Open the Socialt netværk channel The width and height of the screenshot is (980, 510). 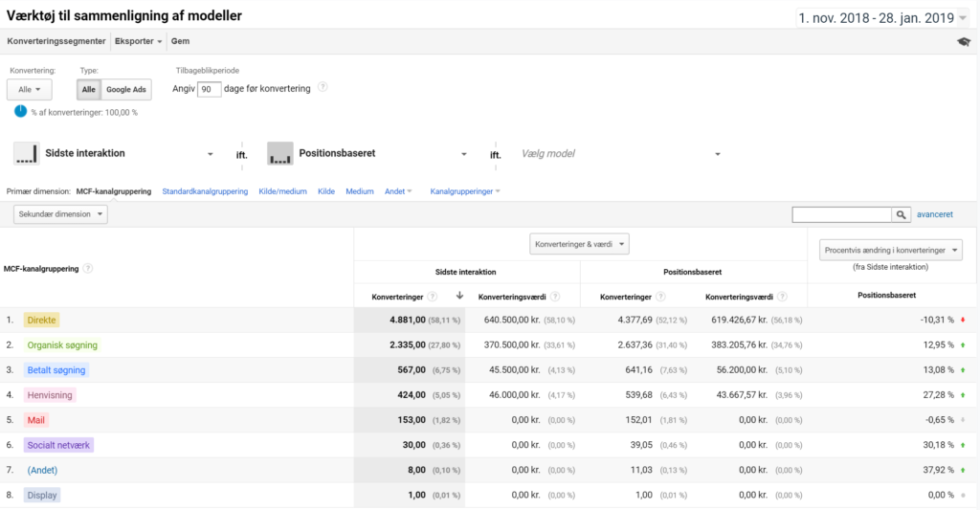(x=58, y=445)
